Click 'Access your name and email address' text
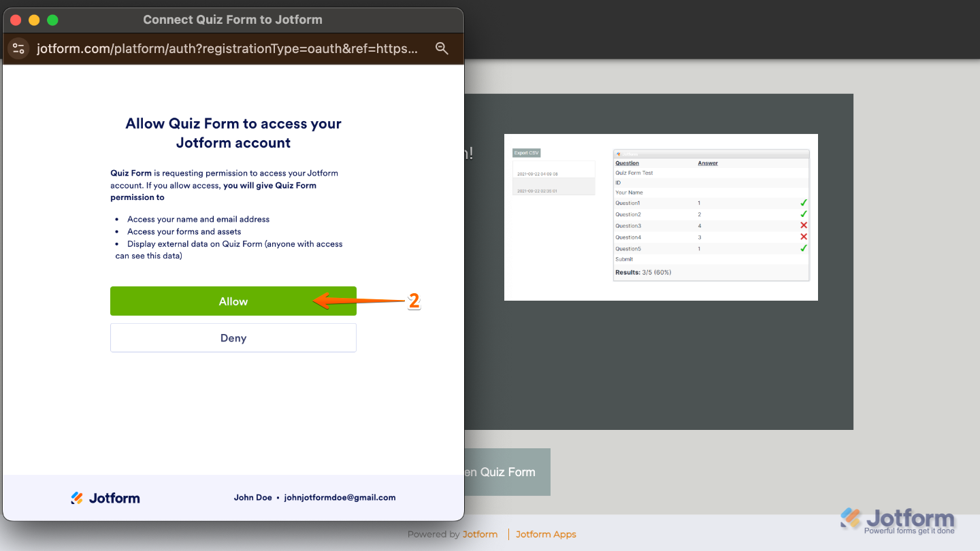The image size is (980, 551). tap(198, 219)
